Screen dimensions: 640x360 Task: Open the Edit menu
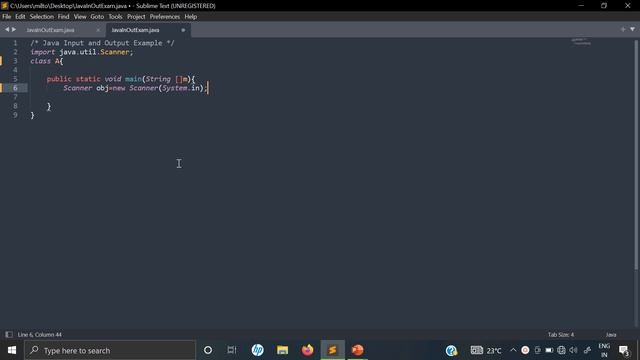pyautogui.click(x=20, y=17)
